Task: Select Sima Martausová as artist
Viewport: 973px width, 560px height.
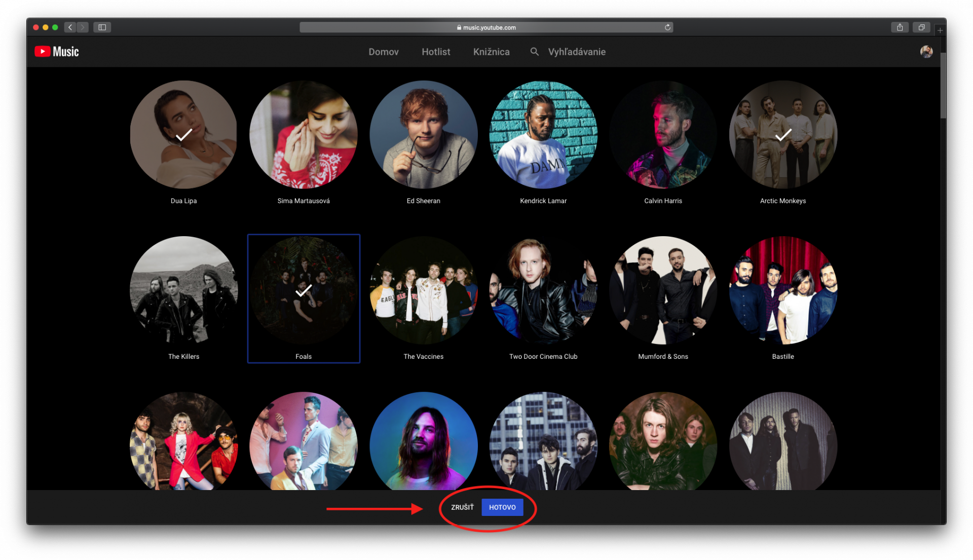Action: 304,135
